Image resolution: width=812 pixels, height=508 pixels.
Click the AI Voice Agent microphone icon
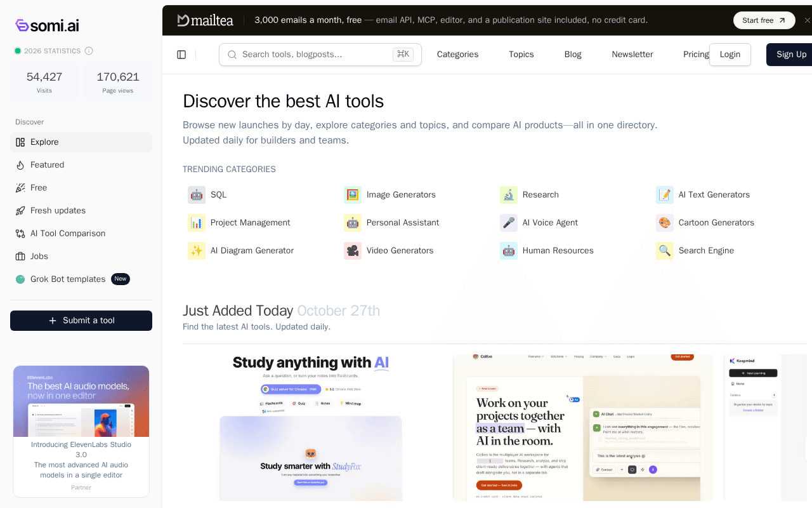pos(509,223)
